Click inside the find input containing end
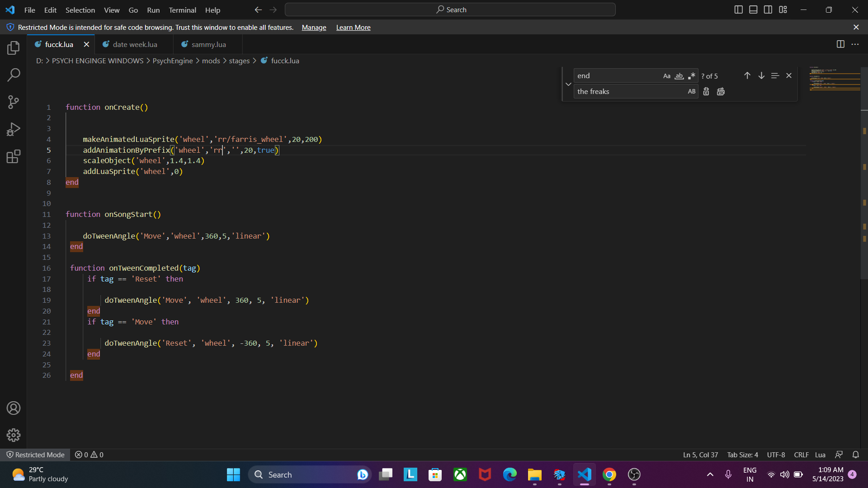 click(x=615, y=75)
